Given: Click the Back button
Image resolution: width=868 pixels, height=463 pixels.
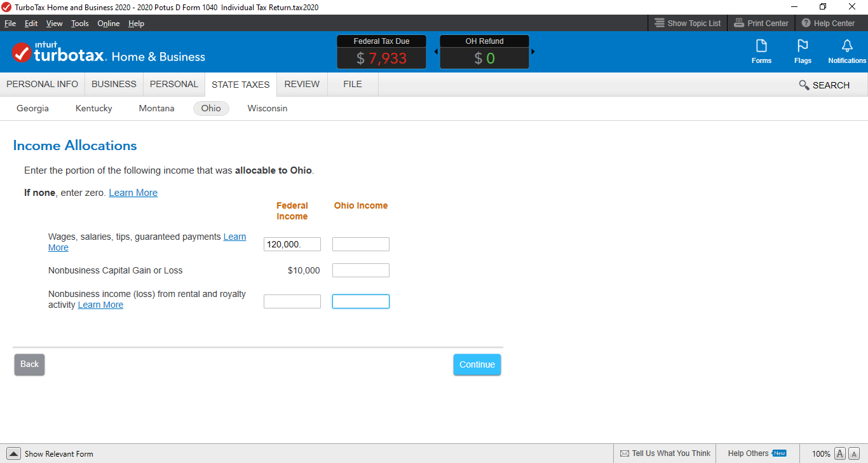Looking at the screenshot, I should point(29,364).
